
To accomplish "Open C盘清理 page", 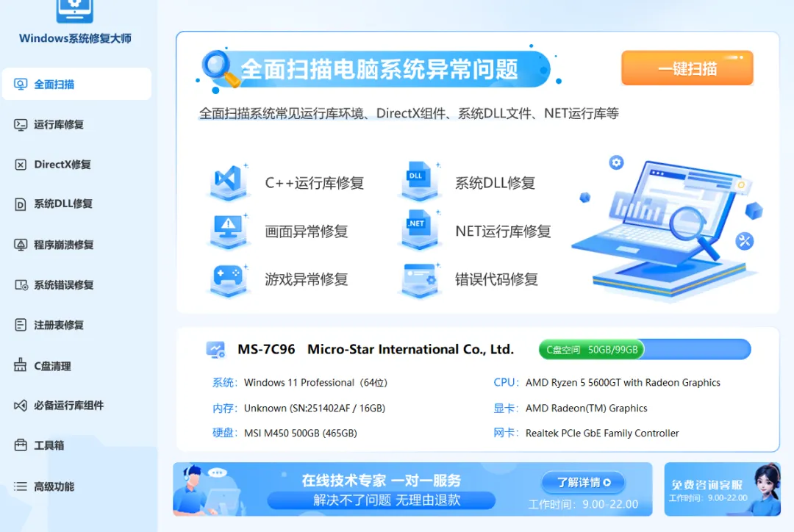I will click(76, 365).
